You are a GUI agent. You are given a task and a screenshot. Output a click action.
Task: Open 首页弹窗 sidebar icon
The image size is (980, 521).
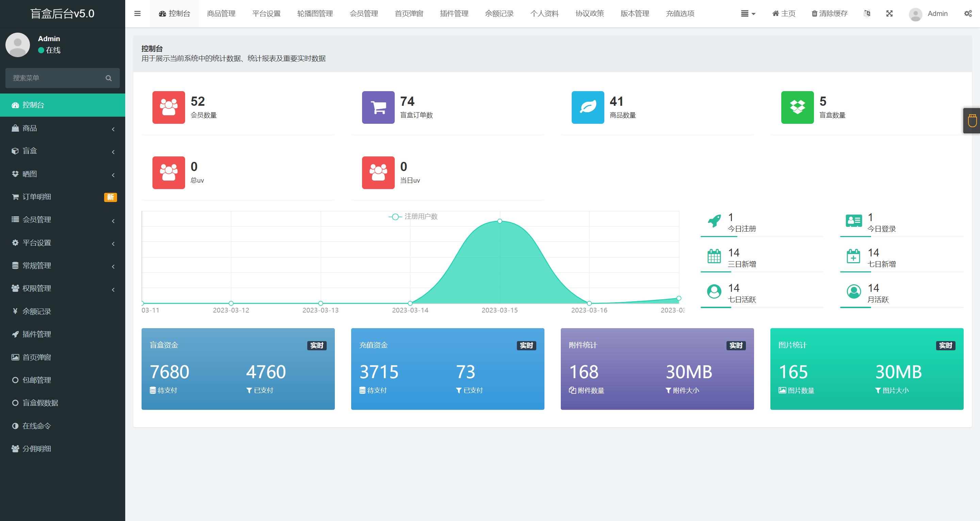15,357
